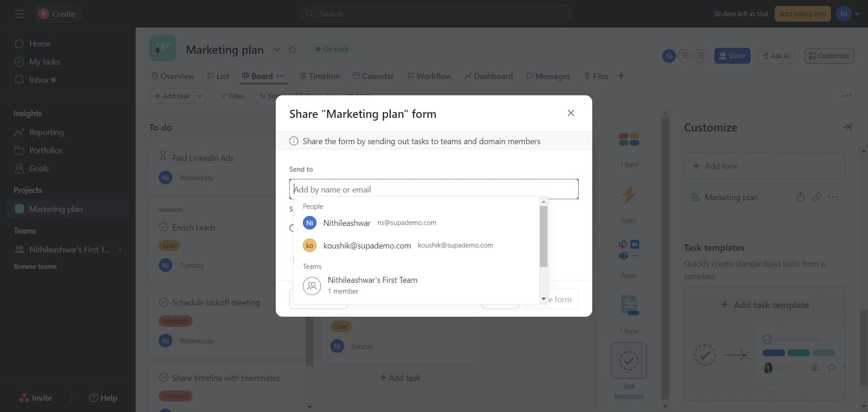The height and width of the screenshot is (412, 868).
Task: Open Reporting under Insights
Action: point(47,132)
